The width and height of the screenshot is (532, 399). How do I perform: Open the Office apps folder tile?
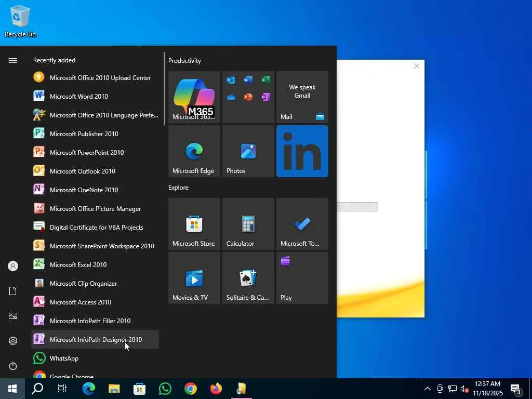pos(248,97)
